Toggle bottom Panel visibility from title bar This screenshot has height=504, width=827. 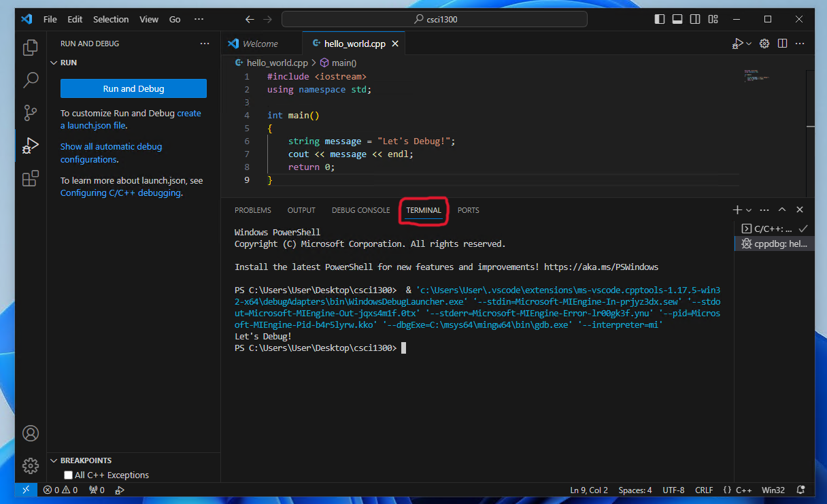(x=676, y=19)
